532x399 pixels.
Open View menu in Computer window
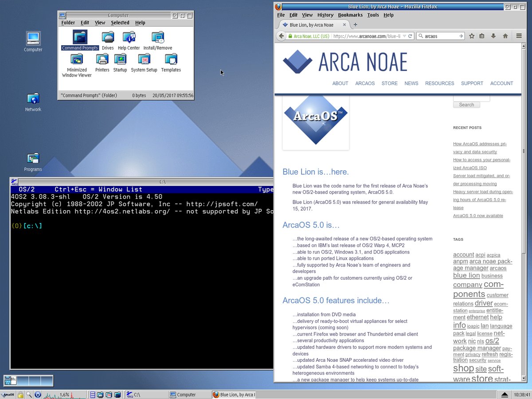tap(100, 23)
